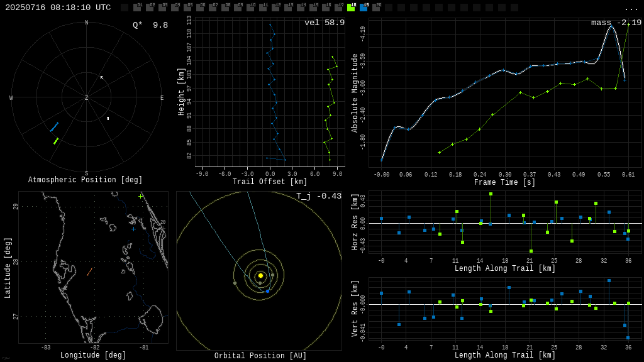Click the N compass label in polar plot
Image resolution: width=644 pixels, height=362 pixels.
click(86, 23)
